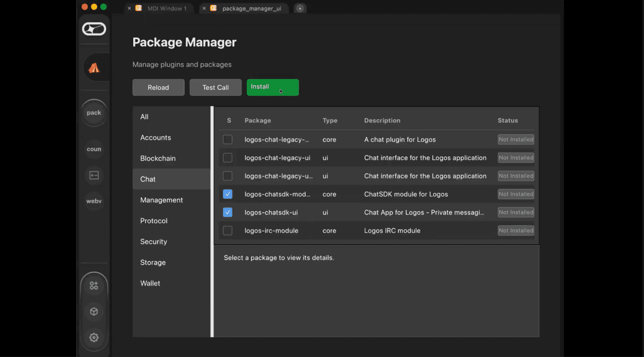Select the logos-chatsdk-mod package row
The width and height of the screenshot is (644, 357).
354,194
